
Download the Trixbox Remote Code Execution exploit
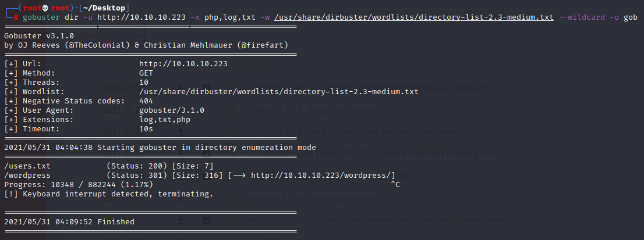pyautogui.click(x=181, y=132)
